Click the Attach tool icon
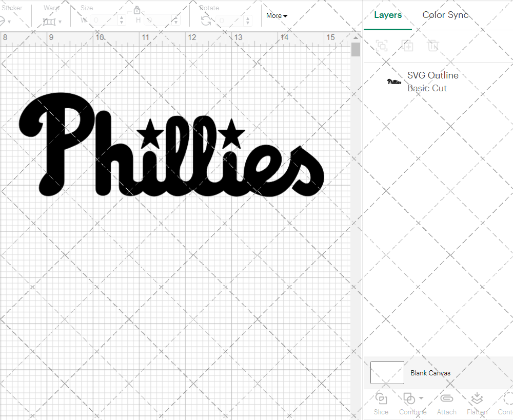The image size is (513, 420). pyautogui.click(x=447, y=398)
